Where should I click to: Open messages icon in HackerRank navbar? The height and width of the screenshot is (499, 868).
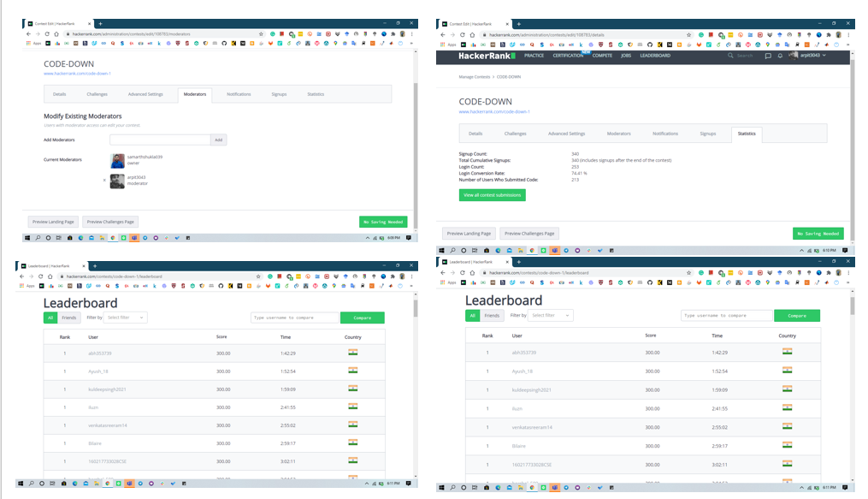click(x=768, y=56)
